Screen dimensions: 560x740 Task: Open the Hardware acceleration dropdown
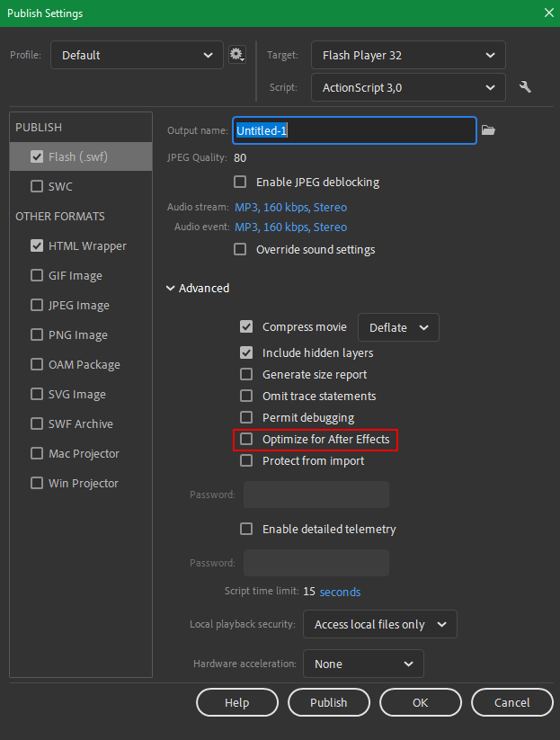click(x=363, y=664)
